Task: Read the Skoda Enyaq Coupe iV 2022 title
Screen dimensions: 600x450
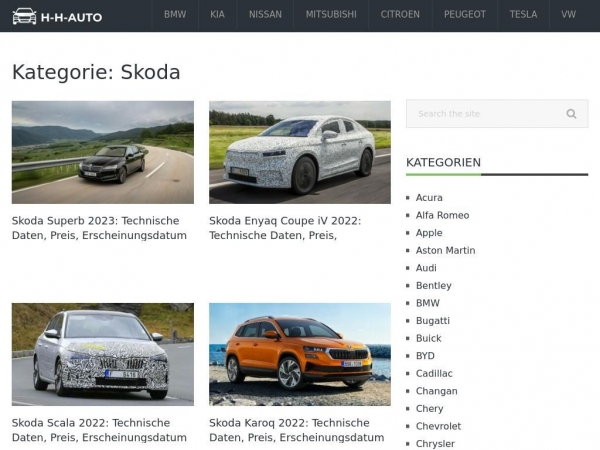Action: [285, 228]
